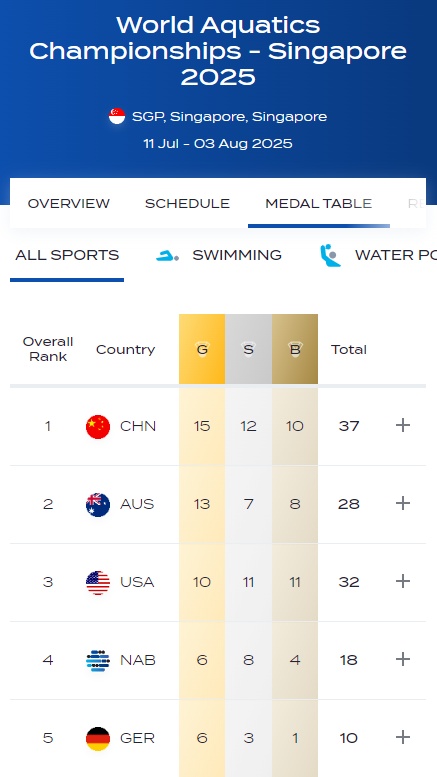The height and width of the screenshot is (777, 437).
Task: Click the Singapore flag icon
Action: [x=117, y=116]
